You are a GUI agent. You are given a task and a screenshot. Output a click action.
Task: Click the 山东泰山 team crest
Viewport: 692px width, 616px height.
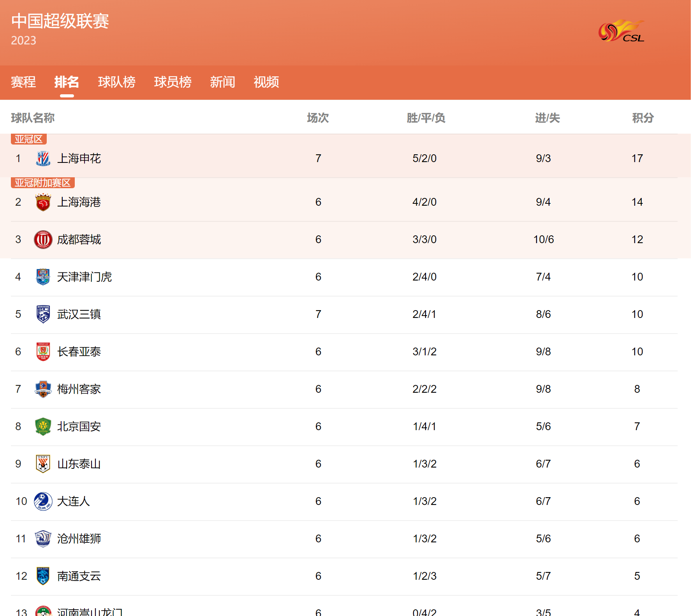tap(43, 464)
